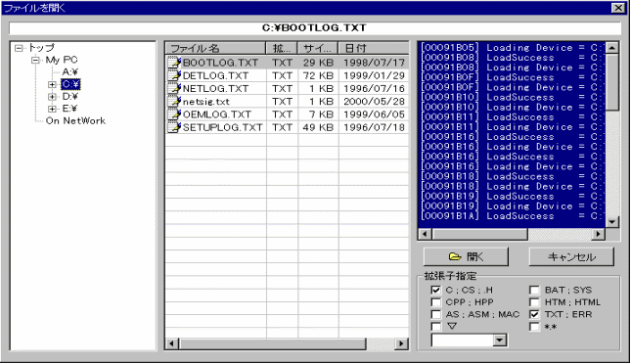Click the file list horizontal scrollbar track
The width and height of the screenshot is (631, 364).
coord(381,343)
